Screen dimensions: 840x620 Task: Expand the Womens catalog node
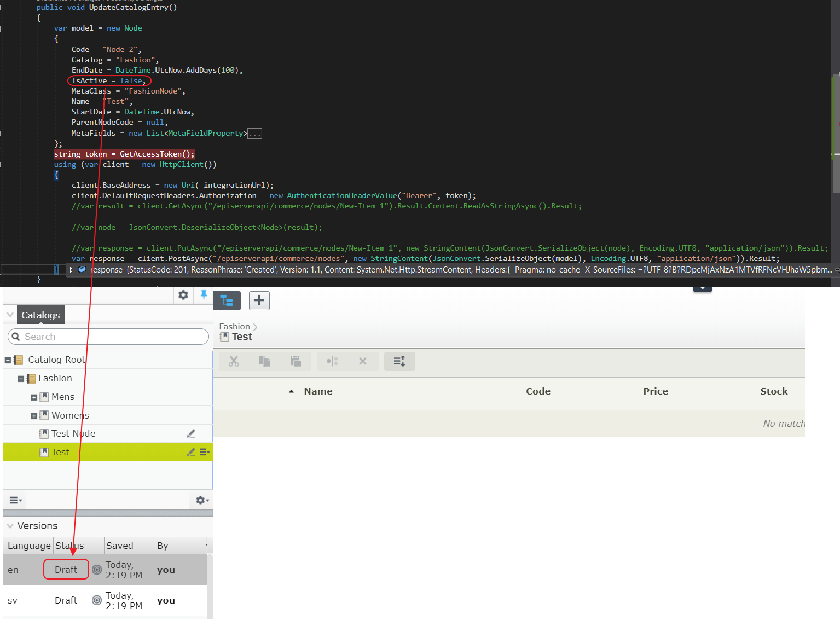(x=34, y=416)
